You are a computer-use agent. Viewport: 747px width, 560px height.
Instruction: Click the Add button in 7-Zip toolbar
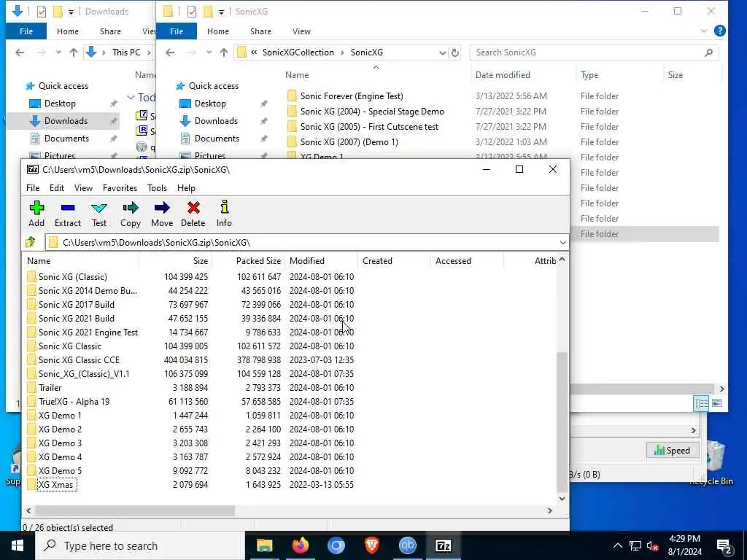click(36, 214)
